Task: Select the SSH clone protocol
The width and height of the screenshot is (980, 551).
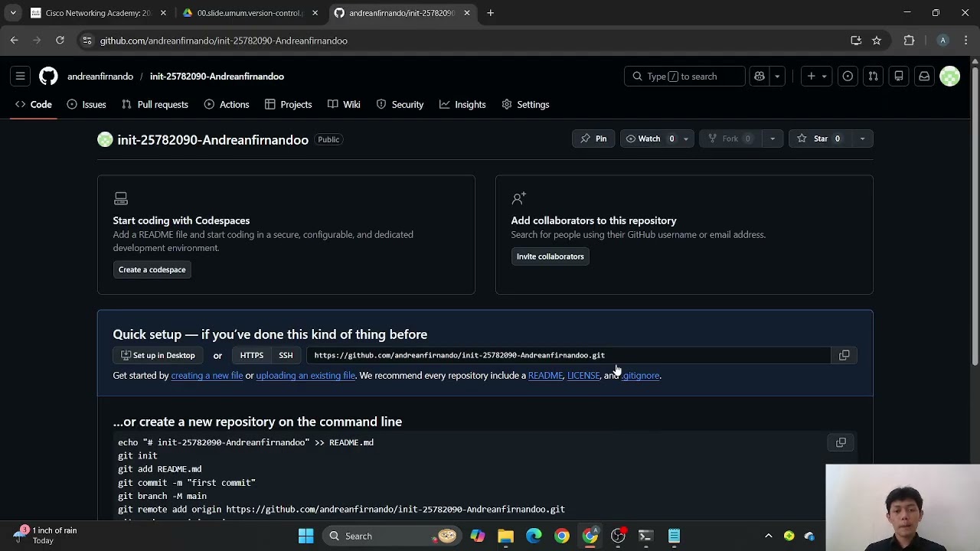Action: click(x=286, y=355)
